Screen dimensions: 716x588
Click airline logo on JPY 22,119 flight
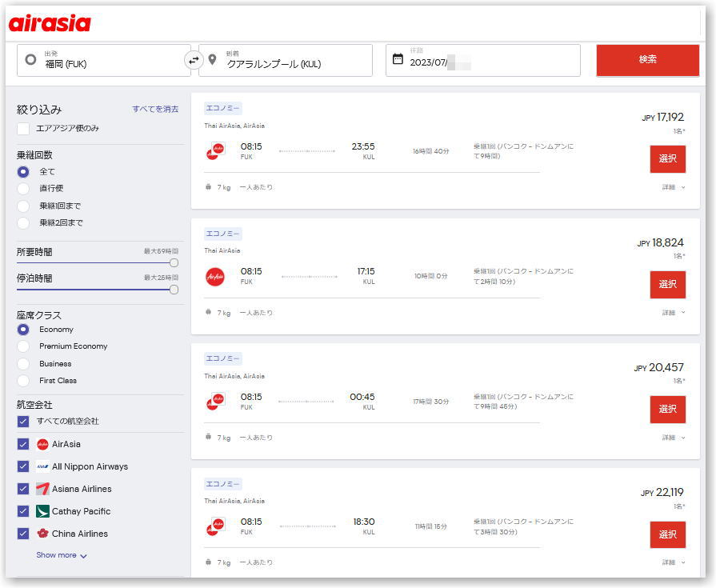215,526
